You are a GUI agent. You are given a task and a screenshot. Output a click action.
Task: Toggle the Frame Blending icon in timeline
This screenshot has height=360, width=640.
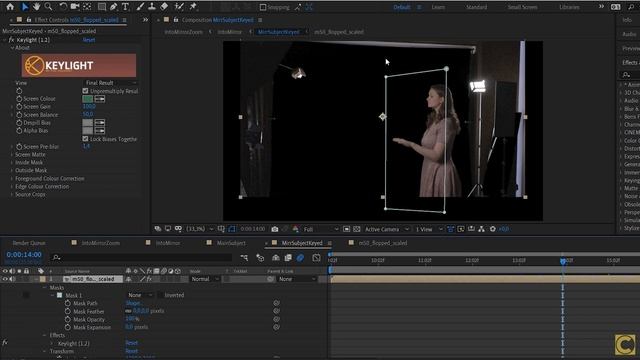point(288,258)
